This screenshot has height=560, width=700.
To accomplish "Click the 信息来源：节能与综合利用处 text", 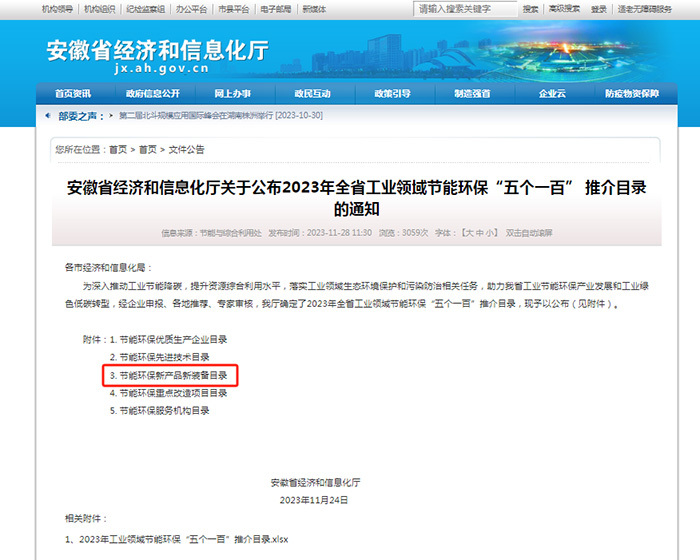I will [x=212, y=233].
